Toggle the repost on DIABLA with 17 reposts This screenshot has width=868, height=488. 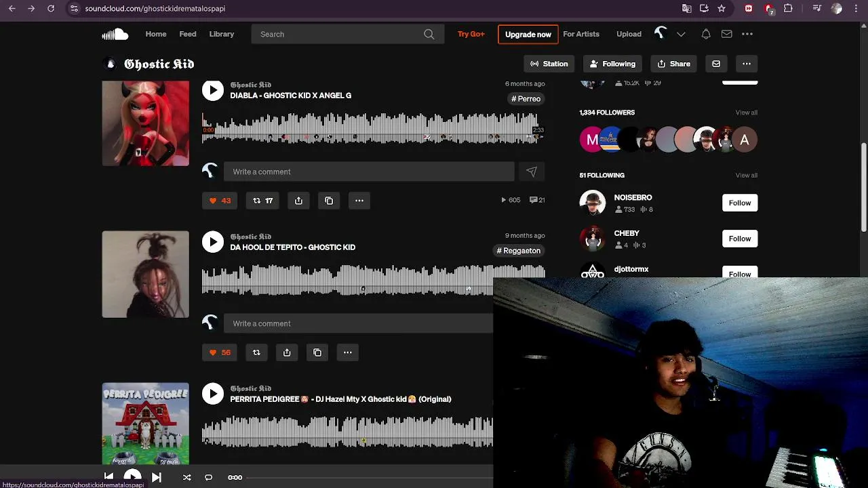(x=262, y=201)
